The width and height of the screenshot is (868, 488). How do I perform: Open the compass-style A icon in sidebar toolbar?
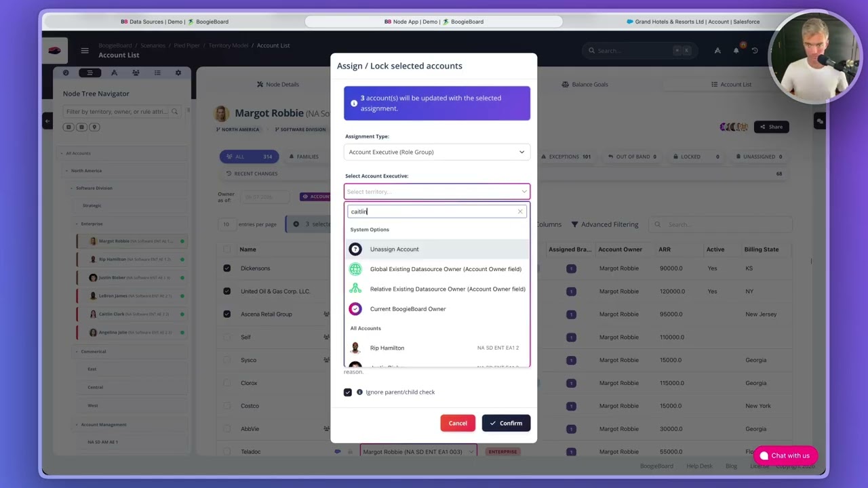pyautogui.click(x=114, y=73)
